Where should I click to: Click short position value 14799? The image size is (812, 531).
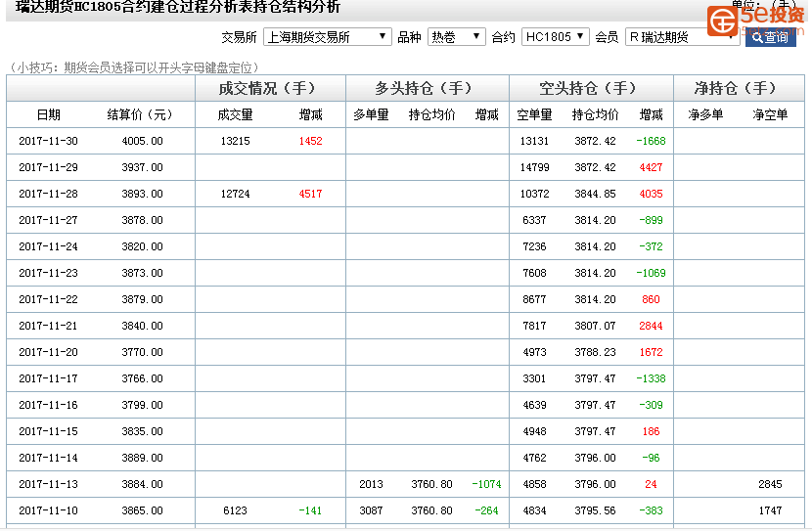[534, 167]
